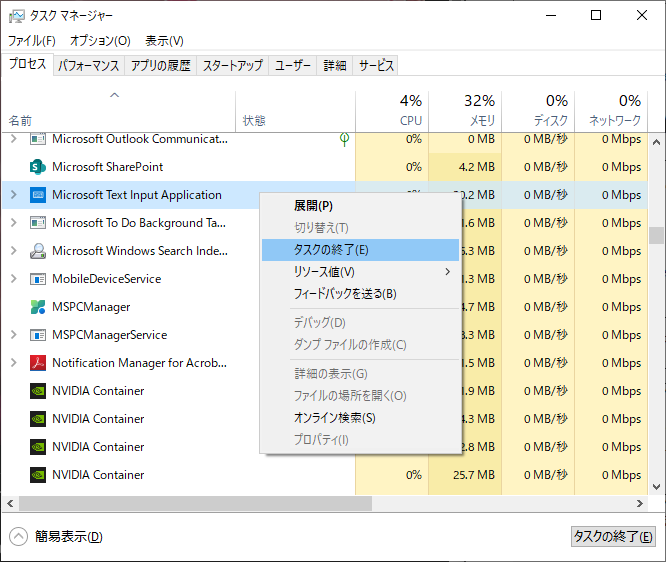Select the MSPCManager process name
This screenshot has height=562, width=666.
91,307
